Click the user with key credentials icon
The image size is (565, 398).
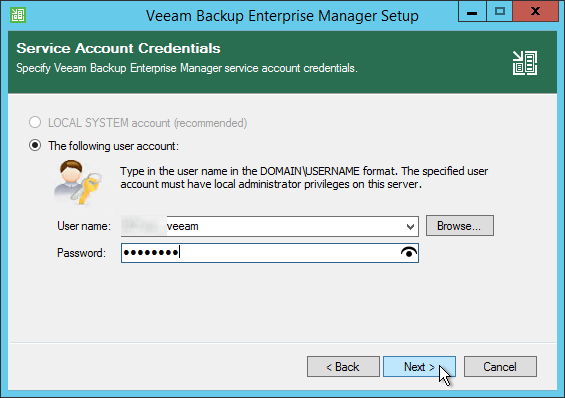(x=78, y=182)
